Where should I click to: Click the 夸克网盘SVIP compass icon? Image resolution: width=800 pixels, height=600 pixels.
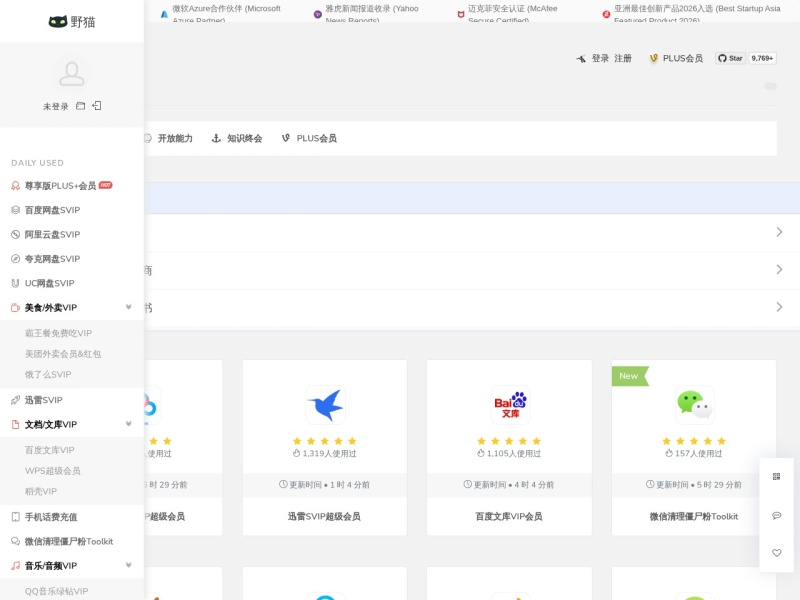click(15, 259)
